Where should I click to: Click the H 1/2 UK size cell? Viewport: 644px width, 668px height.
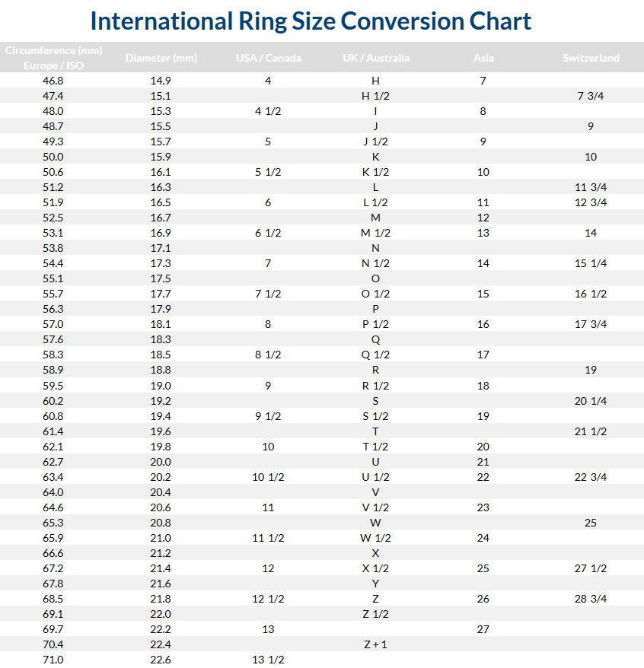tap(375, 96)
